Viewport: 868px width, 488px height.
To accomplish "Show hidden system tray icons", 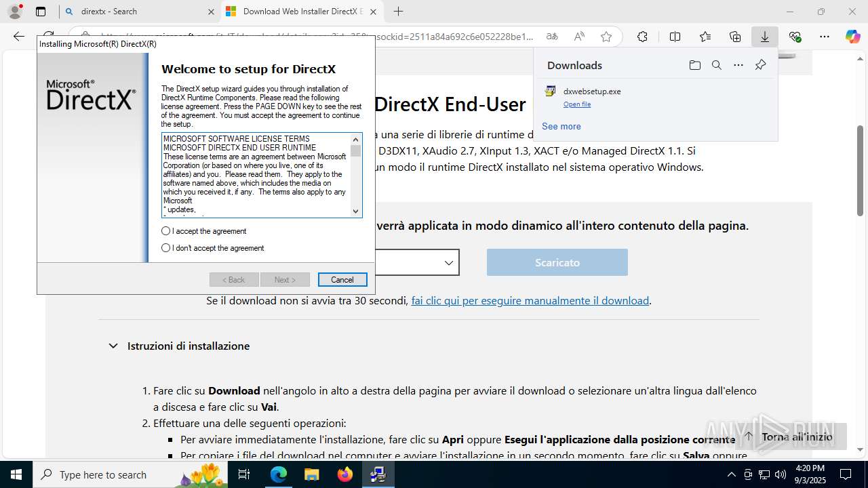I will (731, 474).
